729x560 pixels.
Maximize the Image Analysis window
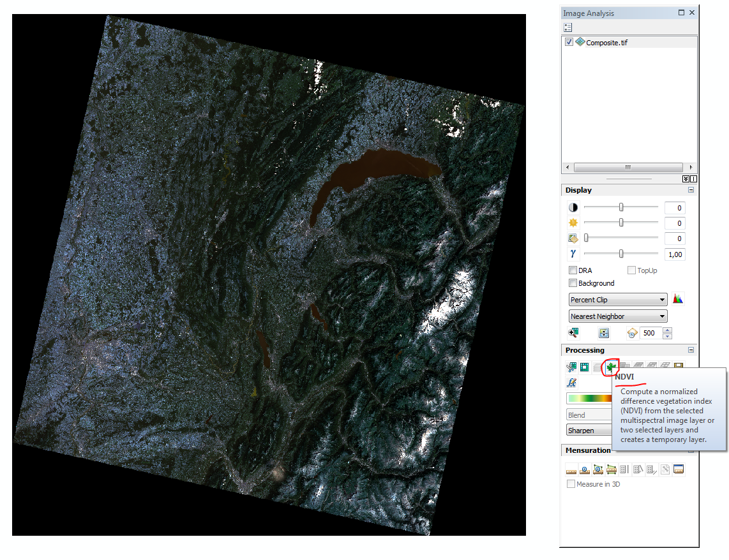pyautogui.click(x=681, y=13)
